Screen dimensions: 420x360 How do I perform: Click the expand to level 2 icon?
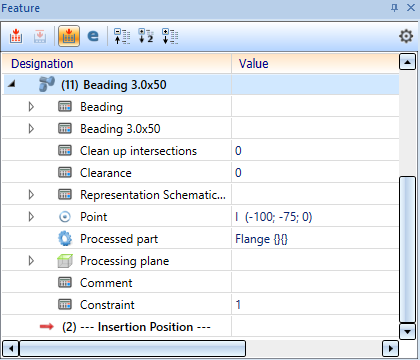(146, 36)
